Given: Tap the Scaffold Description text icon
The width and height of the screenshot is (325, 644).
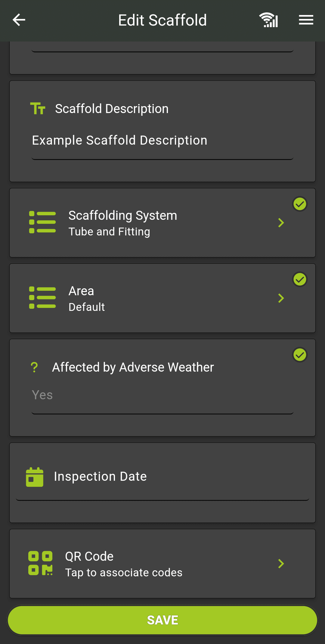Looking at the screenshot, I should pyautogui.click(x=38, y=109).
